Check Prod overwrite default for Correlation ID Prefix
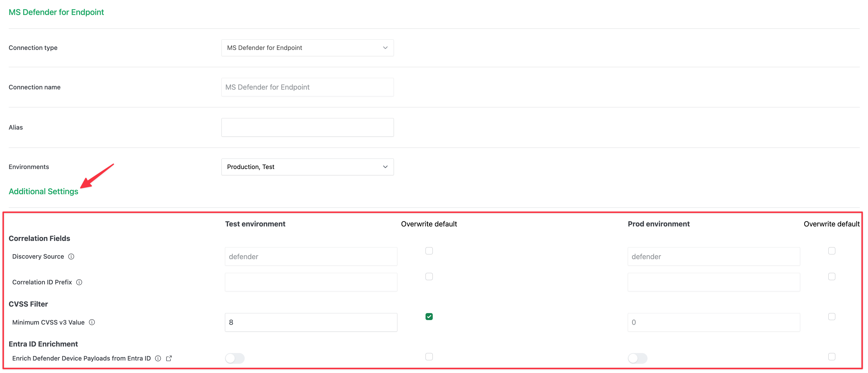The width and height of the screenshot is (868, 373). [x=832, y=277]
